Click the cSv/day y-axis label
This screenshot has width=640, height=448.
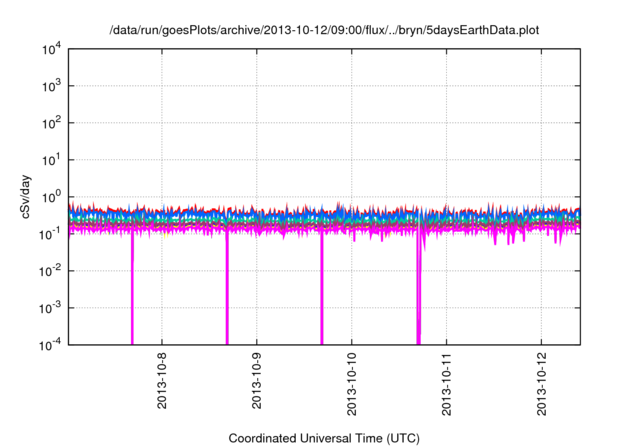tap(26, 197)
